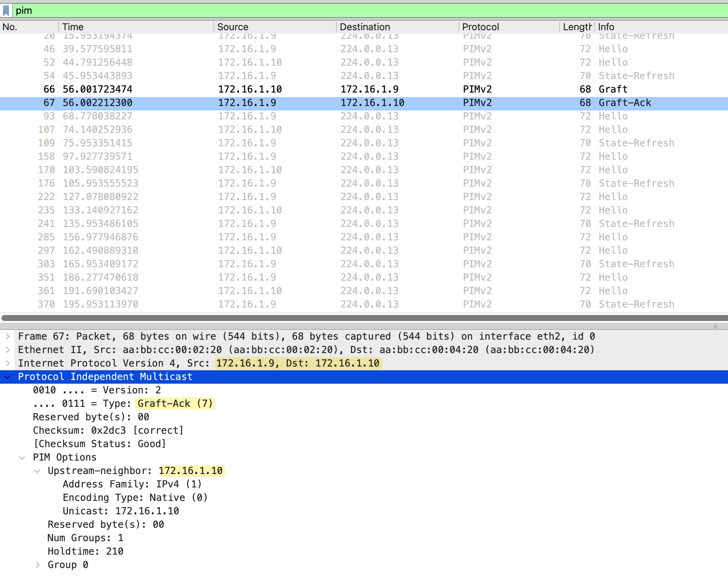Collapse the Upstream-neighbor subtree

[x=37, y=471]
